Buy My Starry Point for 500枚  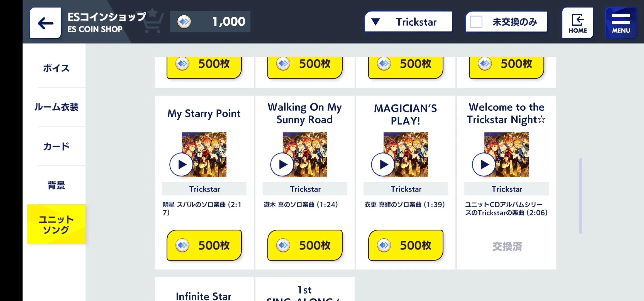point(204,245)
